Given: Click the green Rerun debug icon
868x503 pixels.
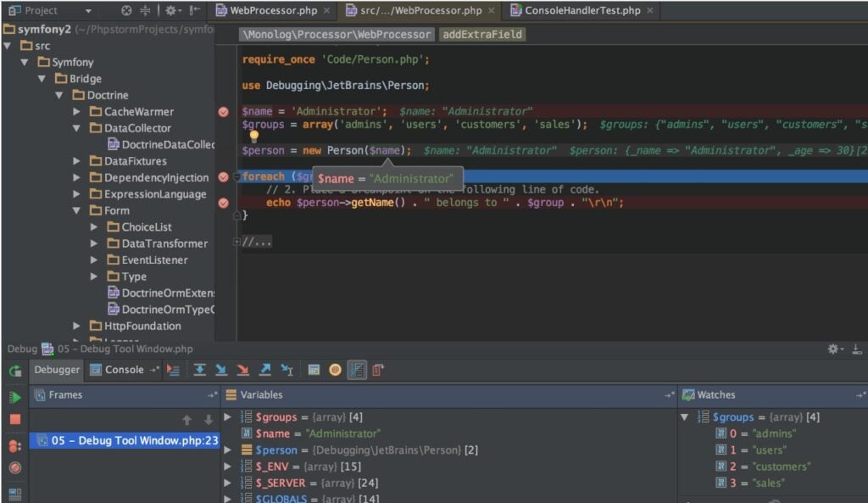Looking at the screenshot, I should (15, 372).
